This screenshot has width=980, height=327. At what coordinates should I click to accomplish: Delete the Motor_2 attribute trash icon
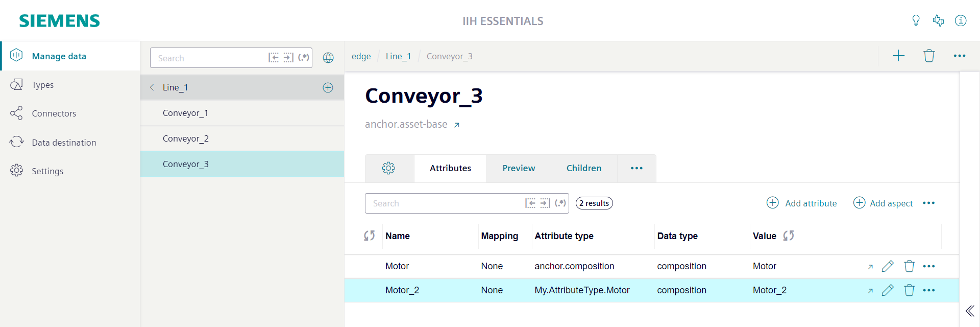[x=909, y=290]
